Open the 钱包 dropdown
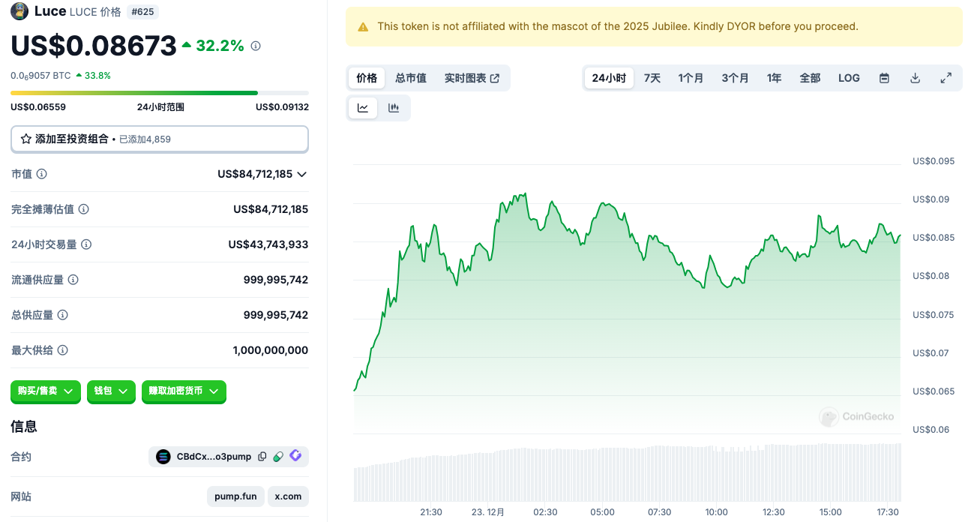980x522 pixels. click(x=111, y=391)
